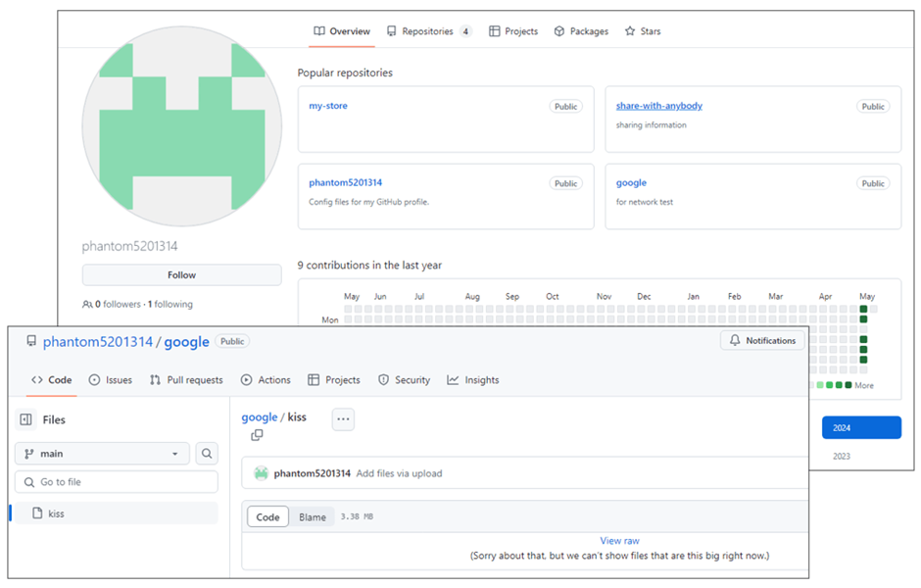Open the Repositories tab on profile
Screen dimensions: 921x588
click(x=429, y=31)
